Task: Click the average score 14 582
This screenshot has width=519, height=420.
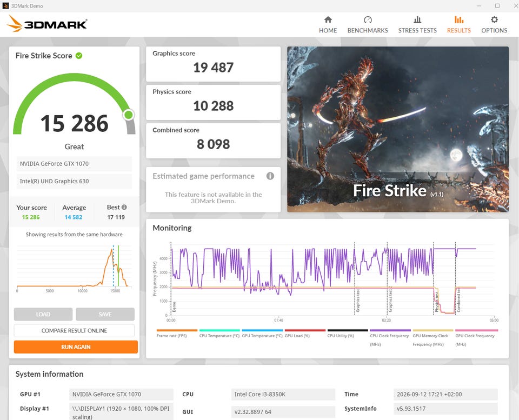Action: [x=74, y=217]
